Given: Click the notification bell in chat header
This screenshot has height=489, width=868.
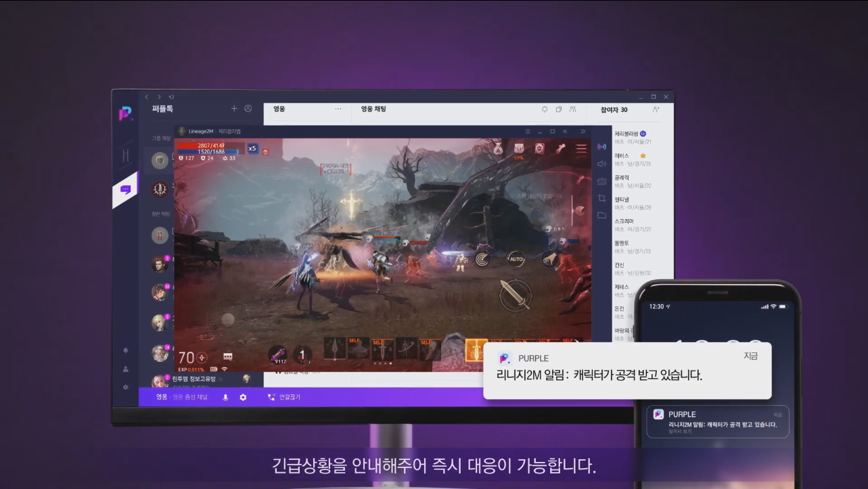Looking at the screenshot, I should tap(545, 109).
